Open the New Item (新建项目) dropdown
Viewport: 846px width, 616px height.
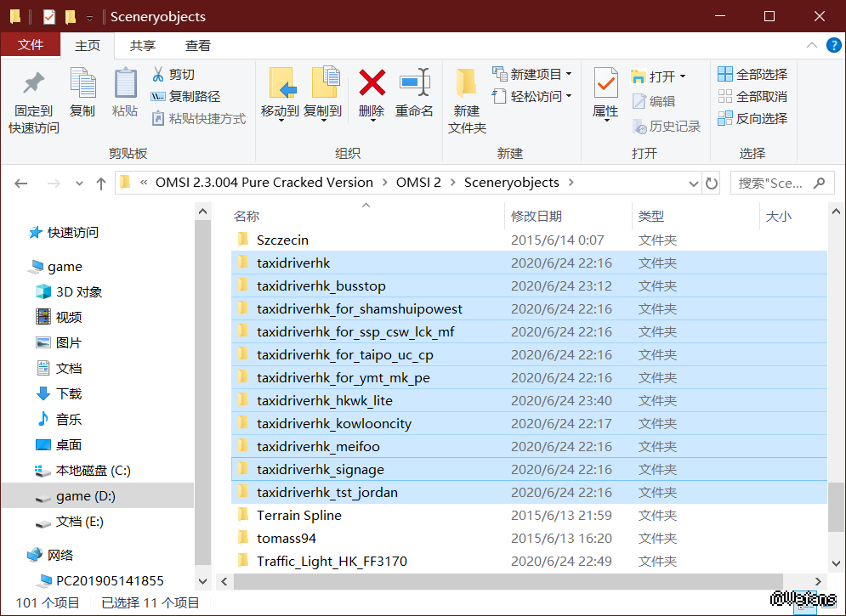(x=531, y=75)
